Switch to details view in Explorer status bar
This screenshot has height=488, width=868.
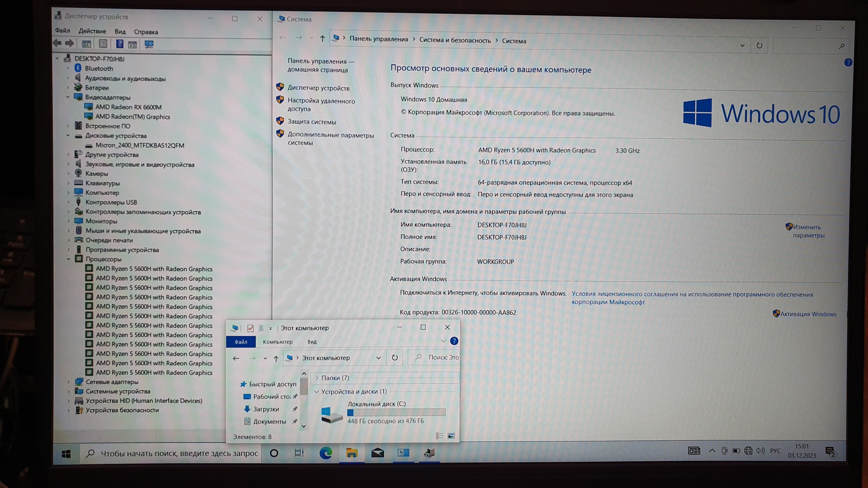click(440, 436)
